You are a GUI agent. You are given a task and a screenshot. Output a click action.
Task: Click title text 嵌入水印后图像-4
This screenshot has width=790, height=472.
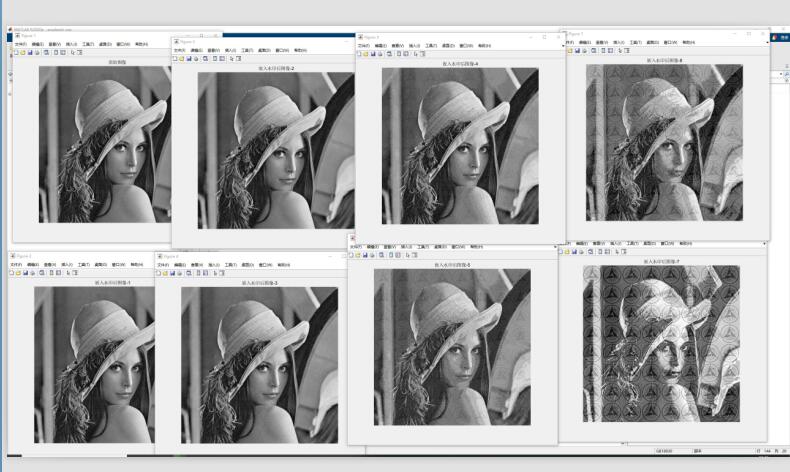460,64
